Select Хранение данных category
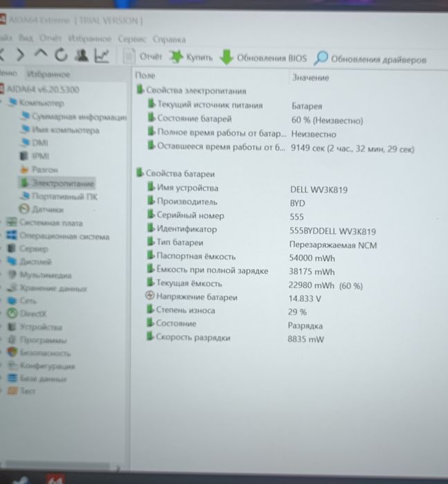 point(47,288)
